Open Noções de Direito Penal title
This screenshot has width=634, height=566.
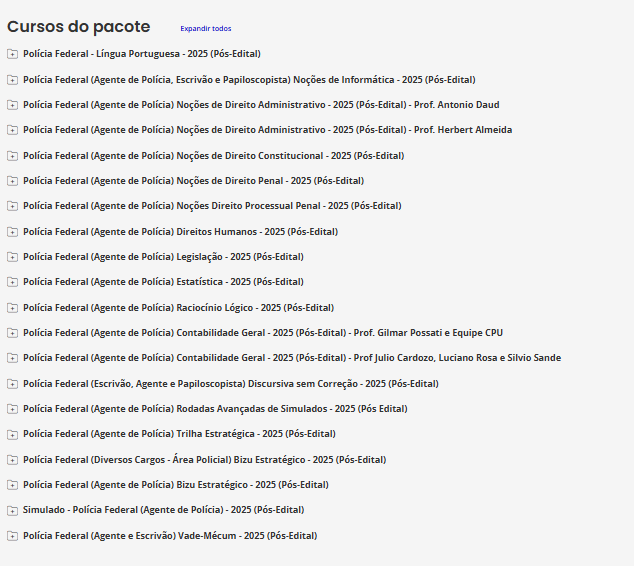[x=193, y=181]
